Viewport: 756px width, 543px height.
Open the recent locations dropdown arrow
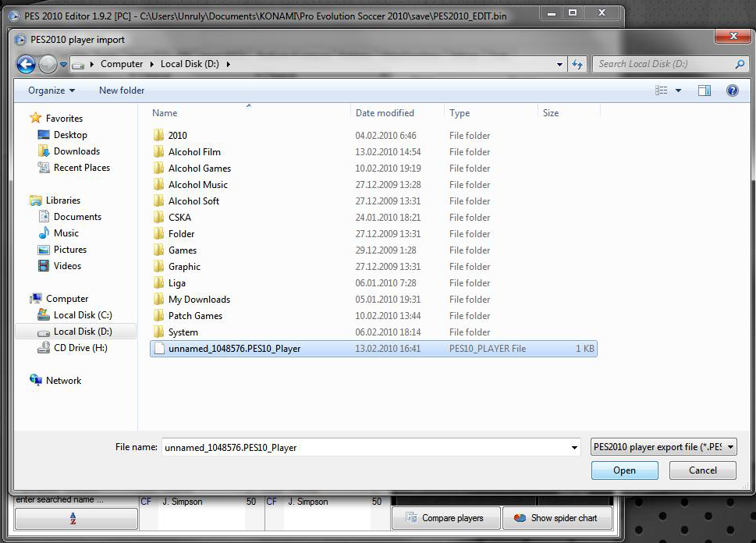63,64
